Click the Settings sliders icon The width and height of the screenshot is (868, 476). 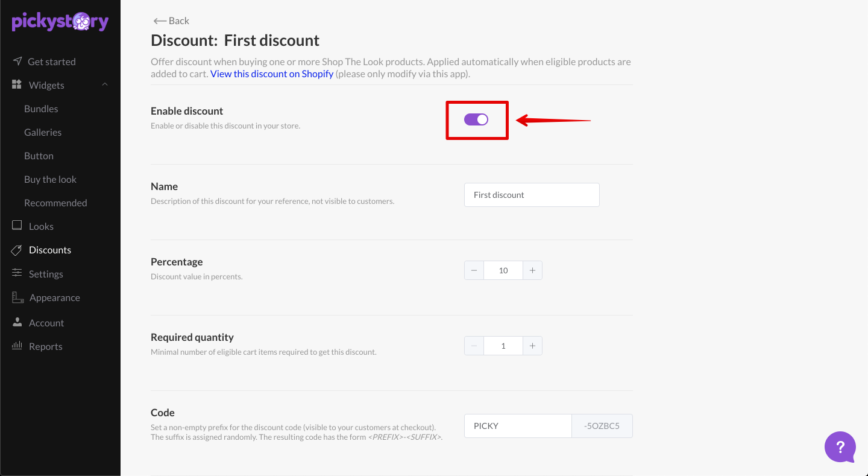[x=17, y=273]
